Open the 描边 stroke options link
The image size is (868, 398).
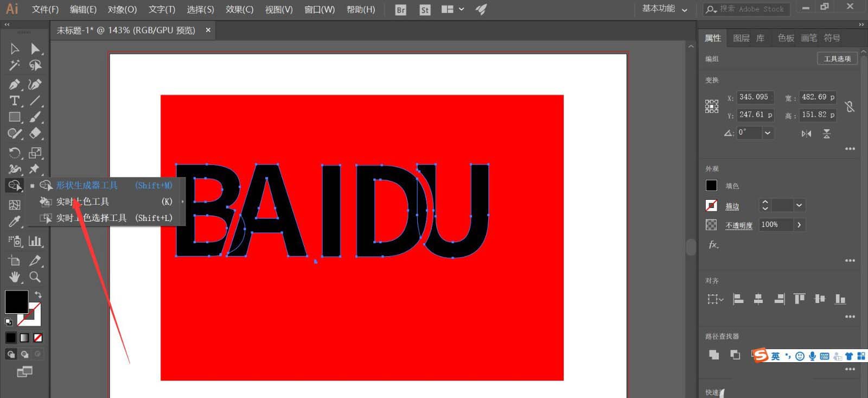(732, 206)
